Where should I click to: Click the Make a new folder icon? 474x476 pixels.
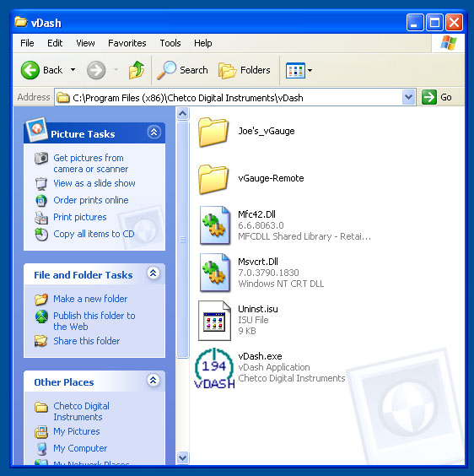tap(41, 299)
